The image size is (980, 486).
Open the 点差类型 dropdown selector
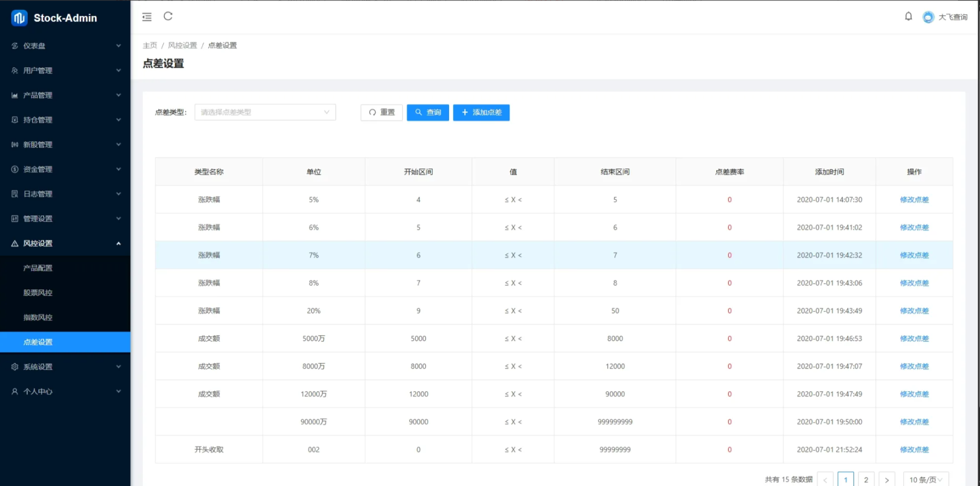tap(265, 112)
